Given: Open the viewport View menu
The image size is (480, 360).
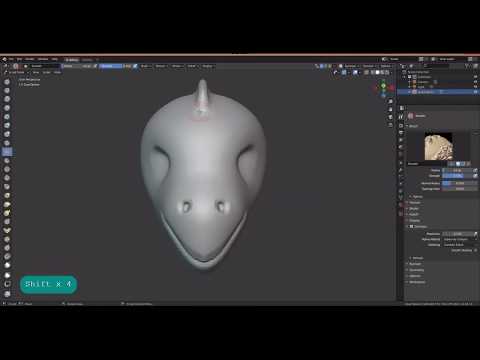Looking at the screenshot, I should coord(36,72).
